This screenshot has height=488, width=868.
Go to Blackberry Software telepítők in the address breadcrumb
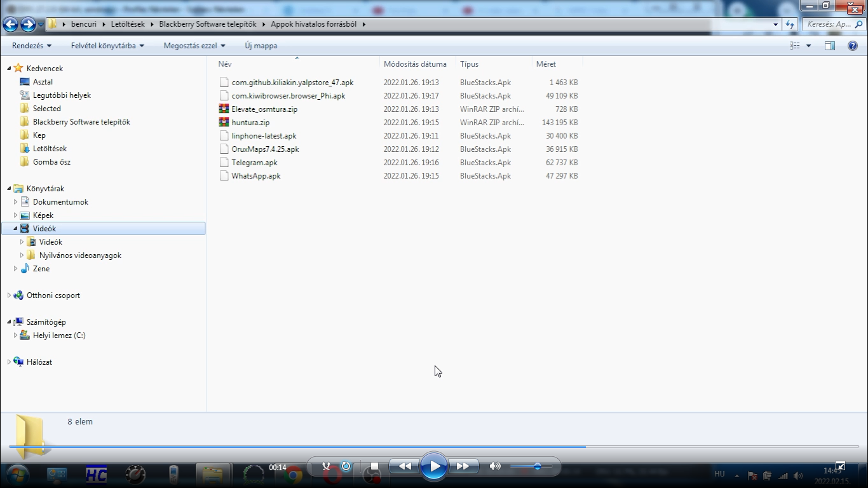tap(208, 24)
